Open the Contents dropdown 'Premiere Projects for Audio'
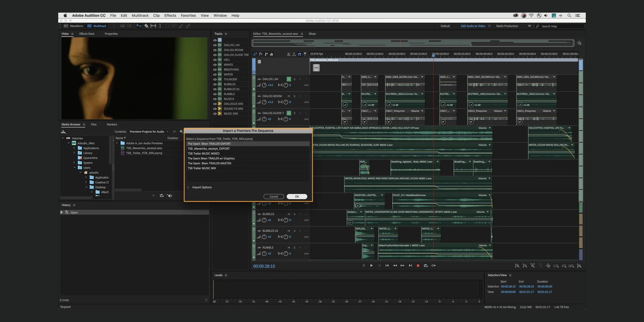This screenshot has height=322, width=644. [149, 132]
